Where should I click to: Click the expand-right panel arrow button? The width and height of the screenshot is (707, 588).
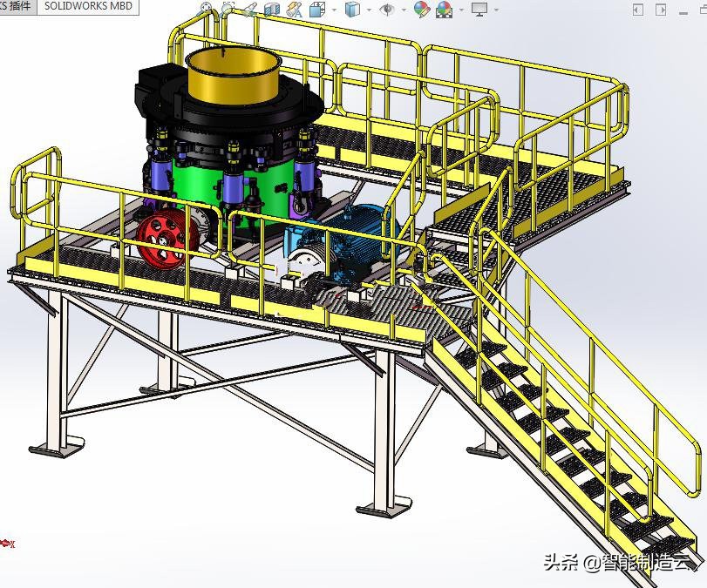[661, 10]
